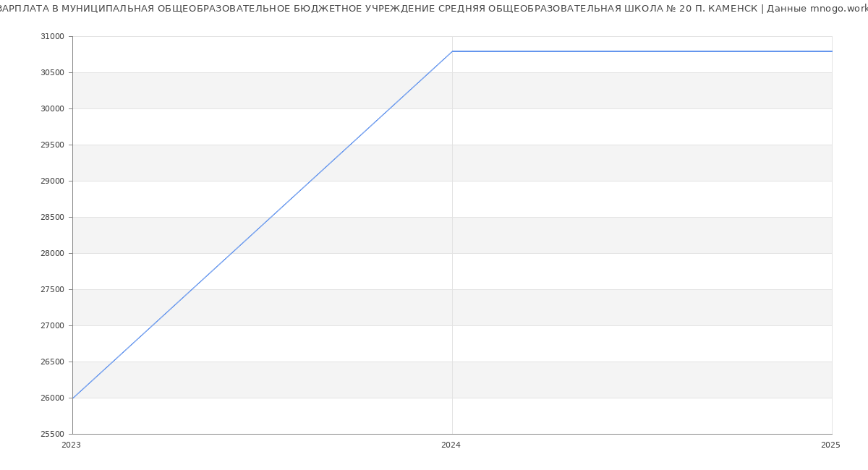The height and width of the screenshot is (470, 868).
Task: Click the 28500 y-axis label
Action: point(52,217)
